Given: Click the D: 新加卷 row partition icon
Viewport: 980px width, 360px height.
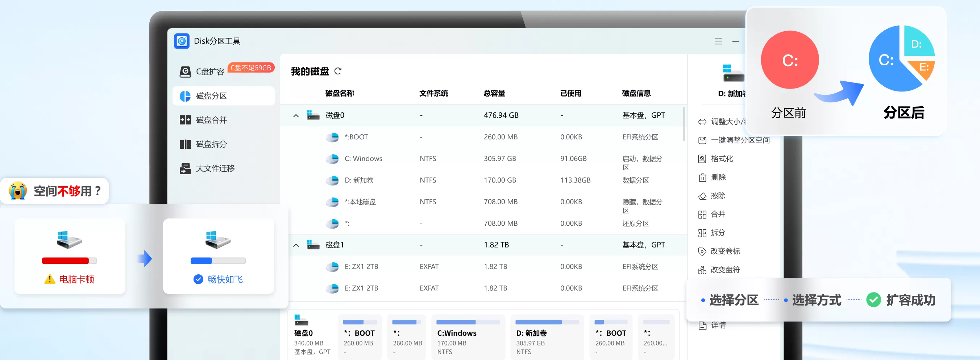Looking at the screenshot, I should tap(332, 180).
